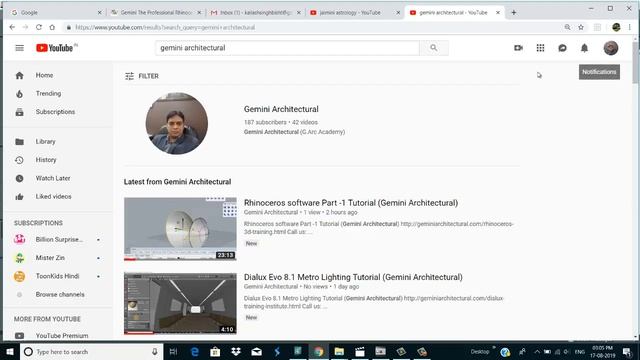Viewport: 640px width, 360px height.
Task: Play the Dialux Evo tunnel thumbnail
Action: 180,303
